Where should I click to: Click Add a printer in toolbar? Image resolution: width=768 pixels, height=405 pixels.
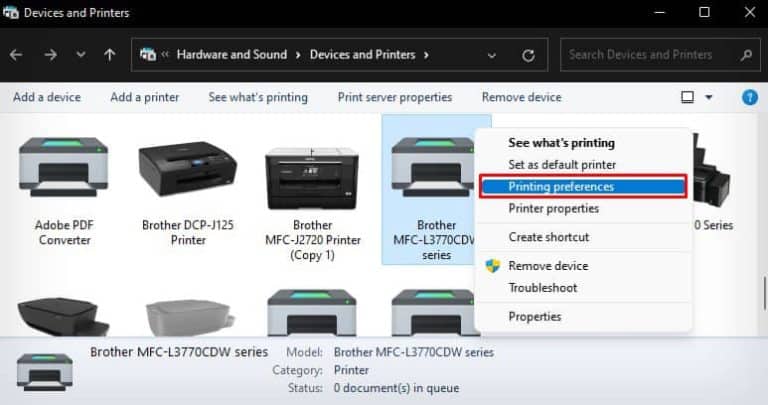144,97
